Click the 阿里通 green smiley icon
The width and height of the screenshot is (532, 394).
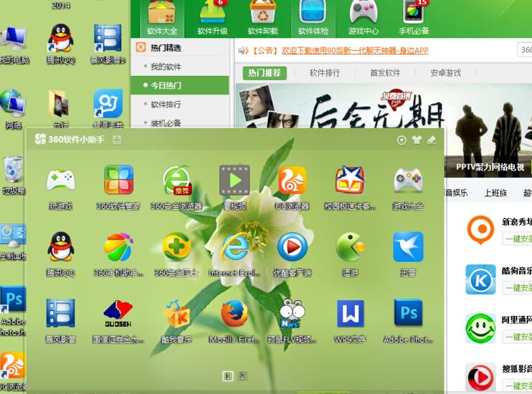tap(480, 328)
